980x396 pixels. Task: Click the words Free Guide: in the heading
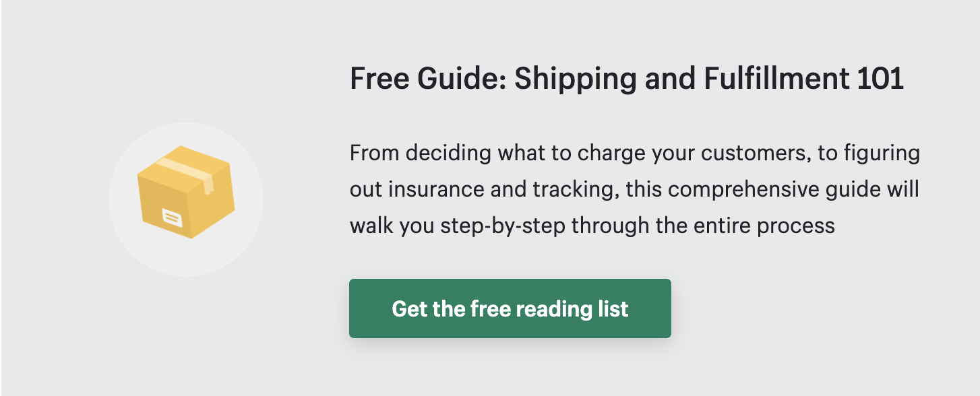(x=428, y=79)
